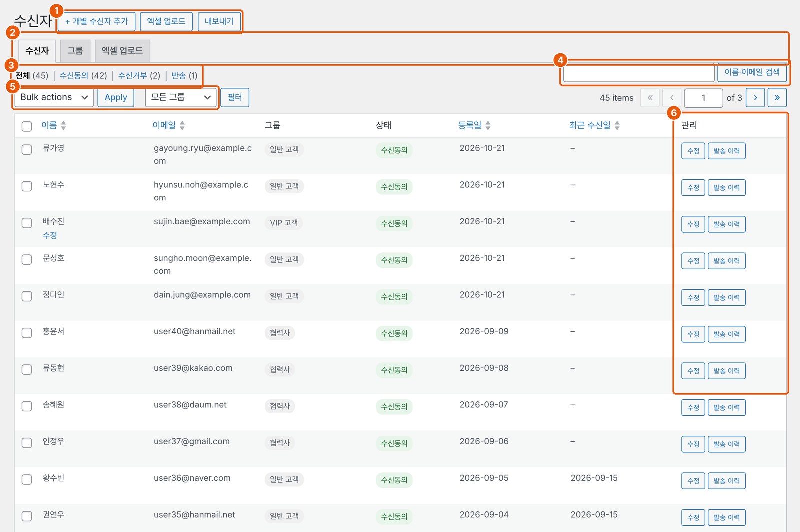800x532 pixels.
Task: Click 수정 link under 배수진 name
Action: point(50,235)
